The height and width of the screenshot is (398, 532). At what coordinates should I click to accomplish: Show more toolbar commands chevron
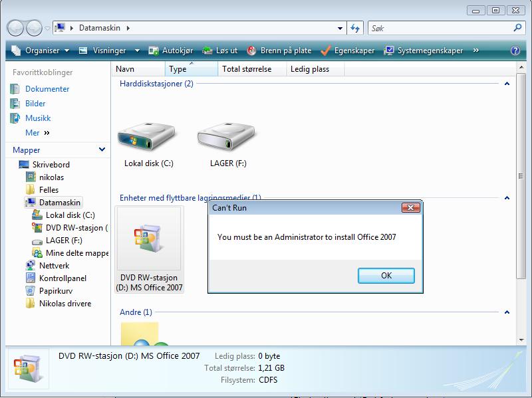click(475, 50)
